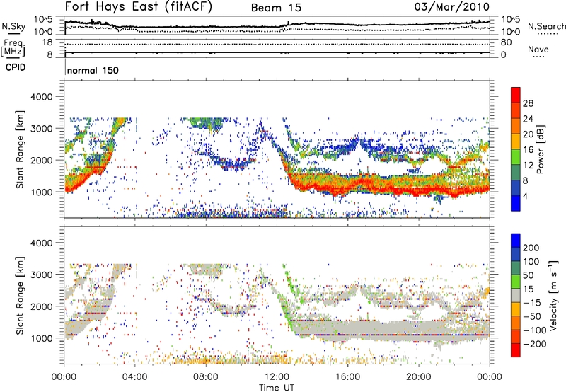Pick the red top segment of the power colorbar
566x392 pixels.
[x=516, y=95]
